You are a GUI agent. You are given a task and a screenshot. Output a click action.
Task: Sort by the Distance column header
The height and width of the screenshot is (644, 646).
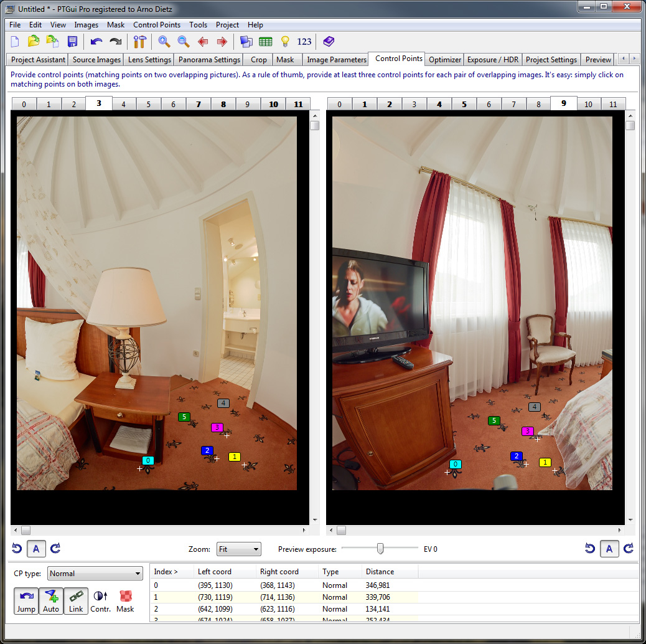(x=380, y=572)
